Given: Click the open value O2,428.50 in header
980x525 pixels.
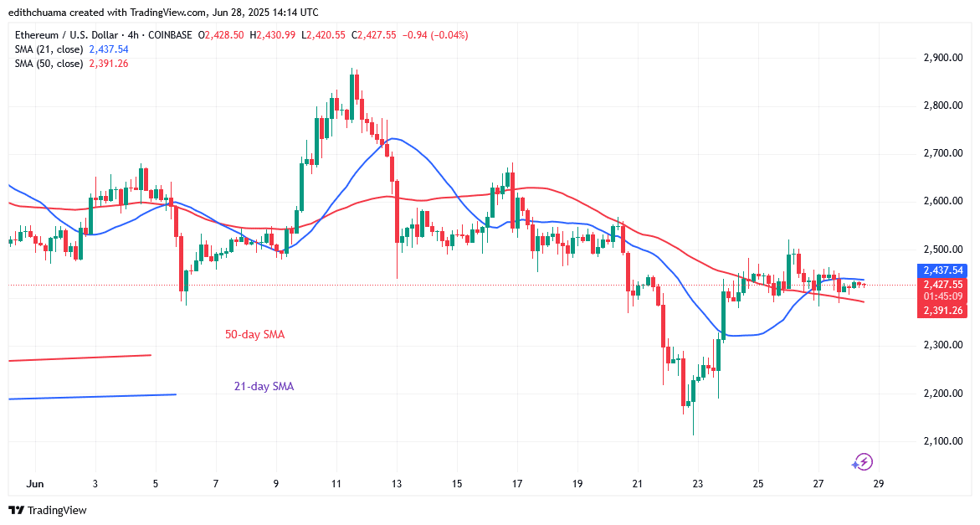Looking at the screenshot, I should click(x=221, y=35).
